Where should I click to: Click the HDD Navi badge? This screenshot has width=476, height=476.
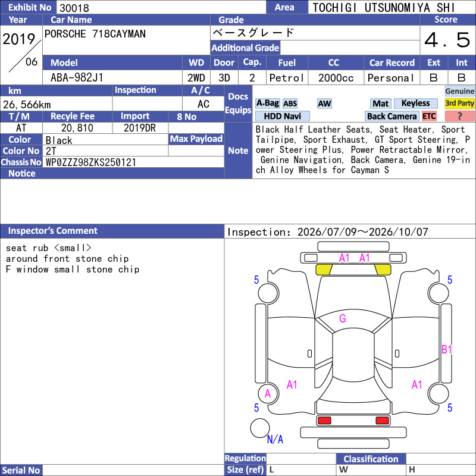click(282, 116)
